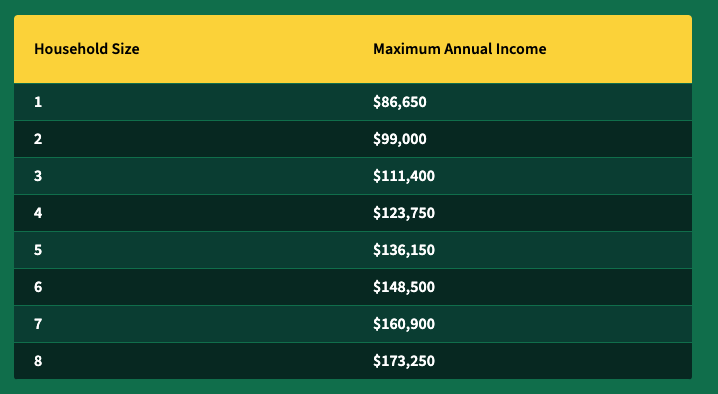
Task: Click the $148,500 income value
Action: tap(404, 287)
